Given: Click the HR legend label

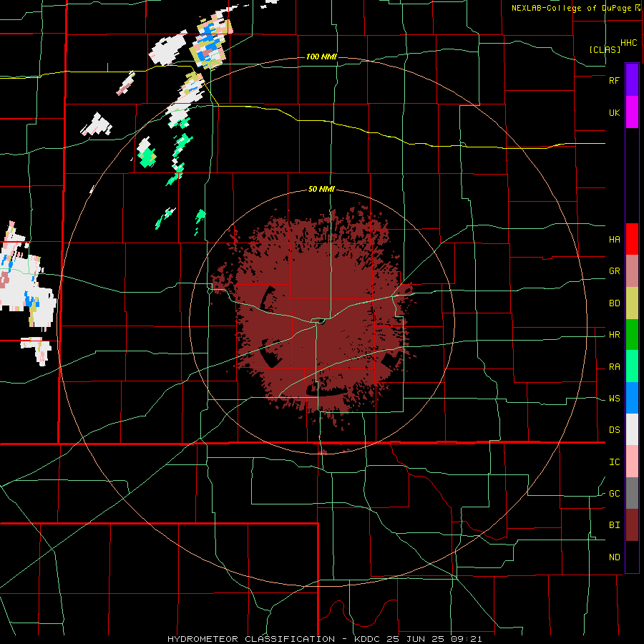Looking at the screenshot, I should [x=614, y=335].
